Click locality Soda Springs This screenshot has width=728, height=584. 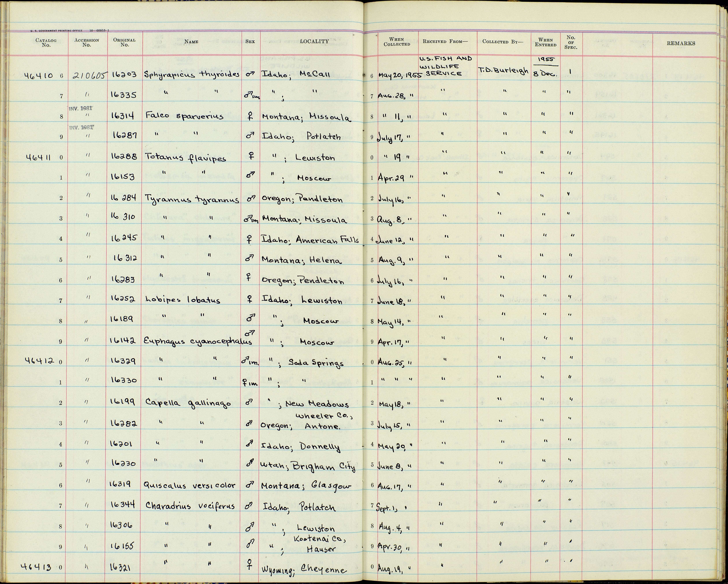pyautogui.click(x=316, y=363)
